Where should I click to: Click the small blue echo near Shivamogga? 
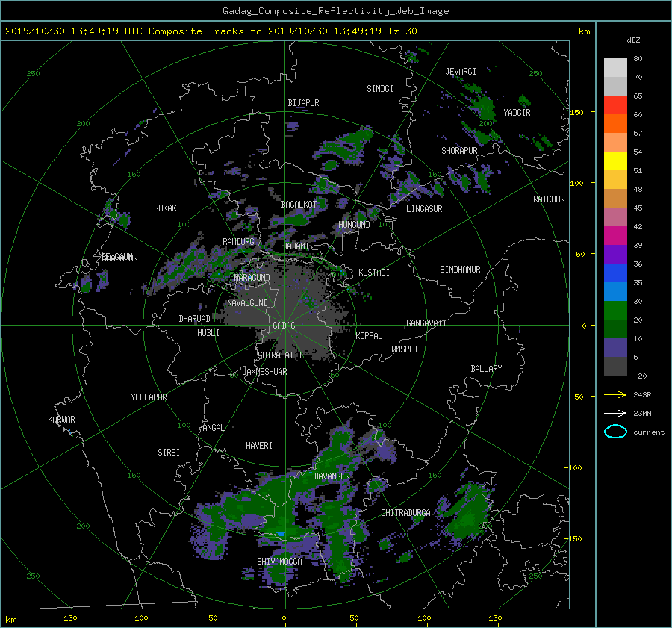(281, 533)
